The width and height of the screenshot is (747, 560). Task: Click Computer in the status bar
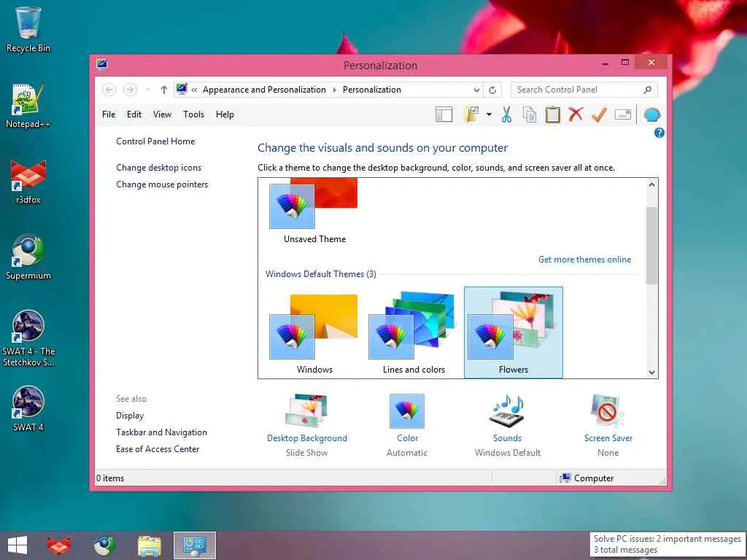click(587, 478)
